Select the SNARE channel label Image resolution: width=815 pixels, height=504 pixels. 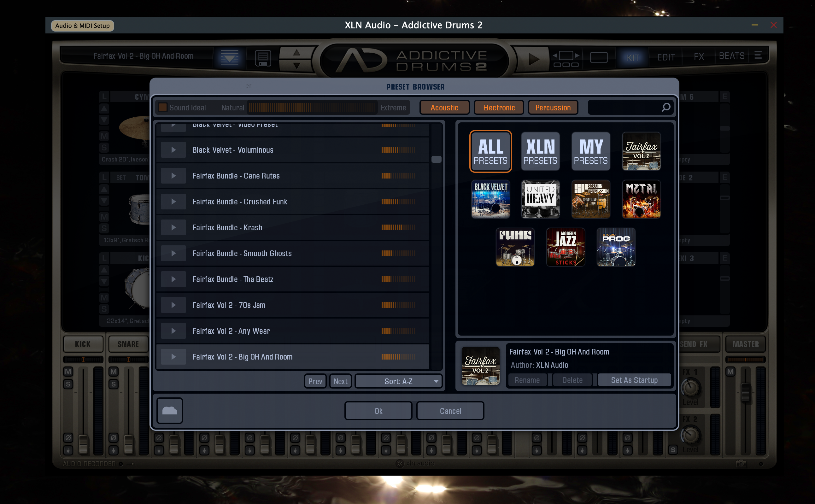click(x=128, y=344)
